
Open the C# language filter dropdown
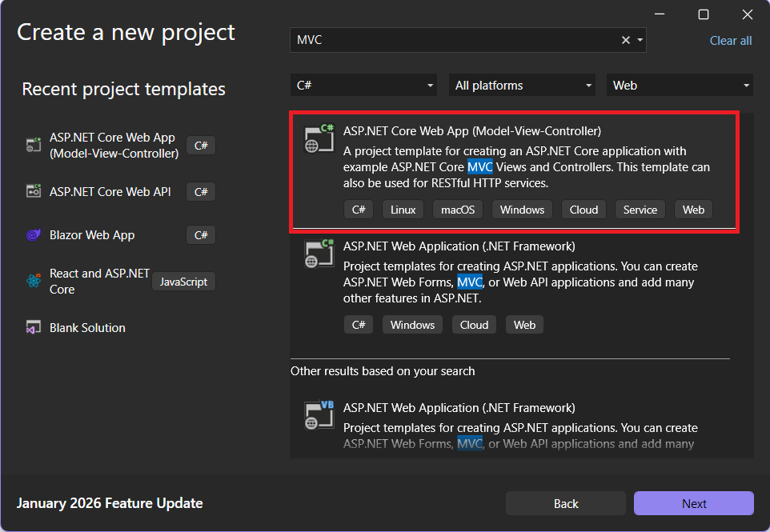pyautogui.click(x=364, y=85)
